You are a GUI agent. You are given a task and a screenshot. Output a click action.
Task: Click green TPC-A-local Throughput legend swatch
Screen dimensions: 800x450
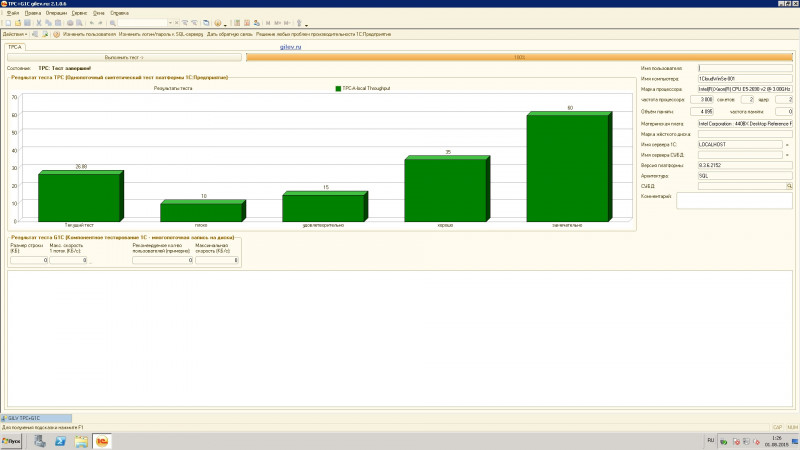(x=338, y=89)
